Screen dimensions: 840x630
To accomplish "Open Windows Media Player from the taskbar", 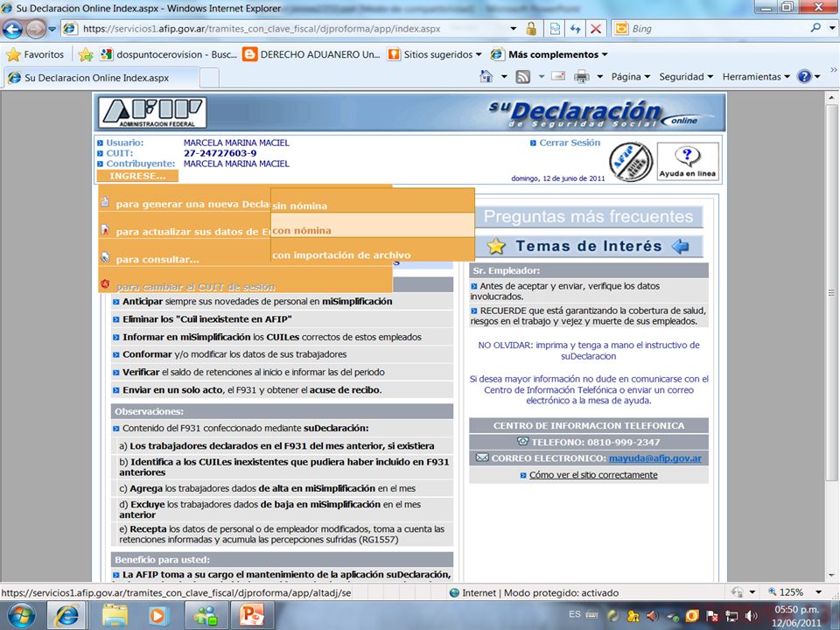I will [157, 615].
